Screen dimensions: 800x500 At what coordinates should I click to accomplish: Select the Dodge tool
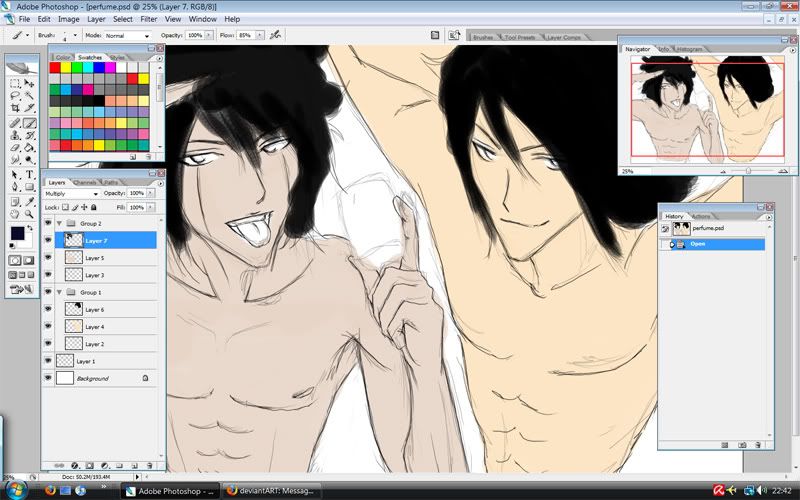(x=29, y=160)
